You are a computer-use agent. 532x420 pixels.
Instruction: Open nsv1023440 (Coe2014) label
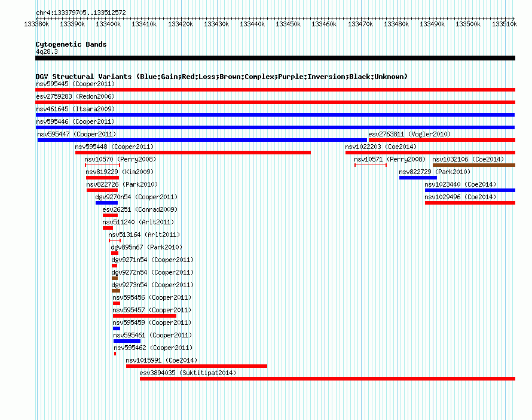tap(460, 184)
